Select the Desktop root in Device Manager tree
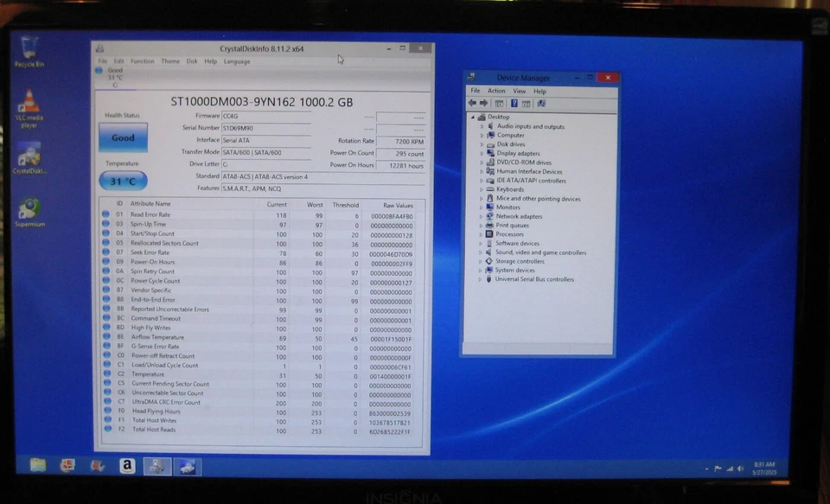 point(499,117)
